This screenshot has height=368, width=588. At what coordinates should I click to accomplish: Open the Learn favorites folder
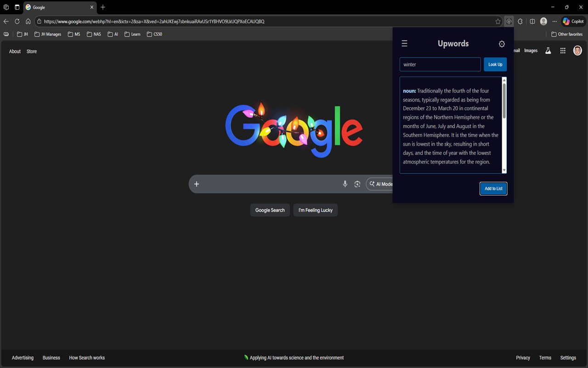coord(133,34)
